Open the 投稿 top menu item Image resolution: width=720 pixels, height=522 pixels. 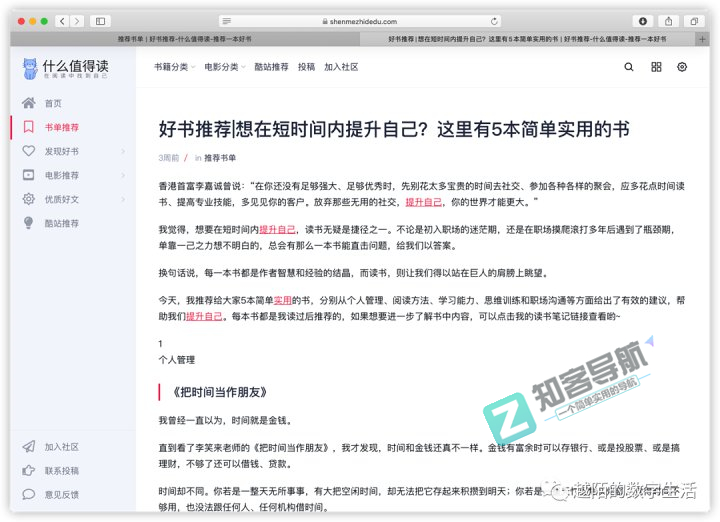pyautogui.click(x=306, y=67)
